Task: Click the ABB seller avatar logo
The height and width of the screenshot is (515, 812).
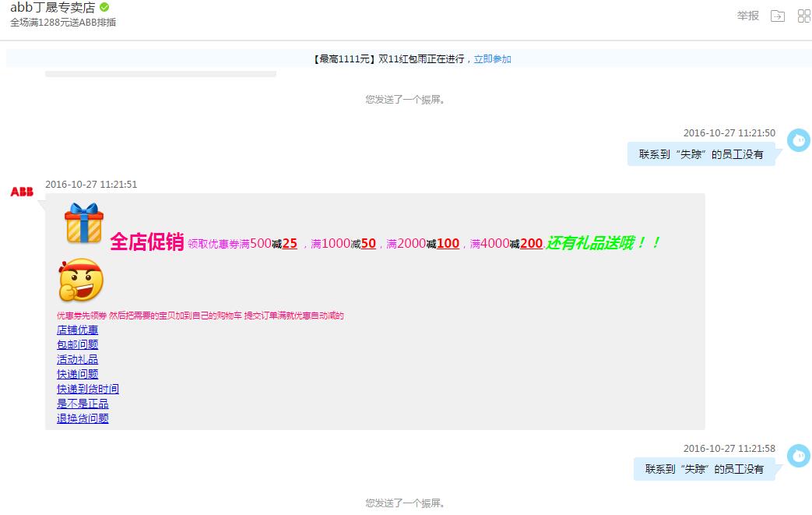Action: [22, 192]
